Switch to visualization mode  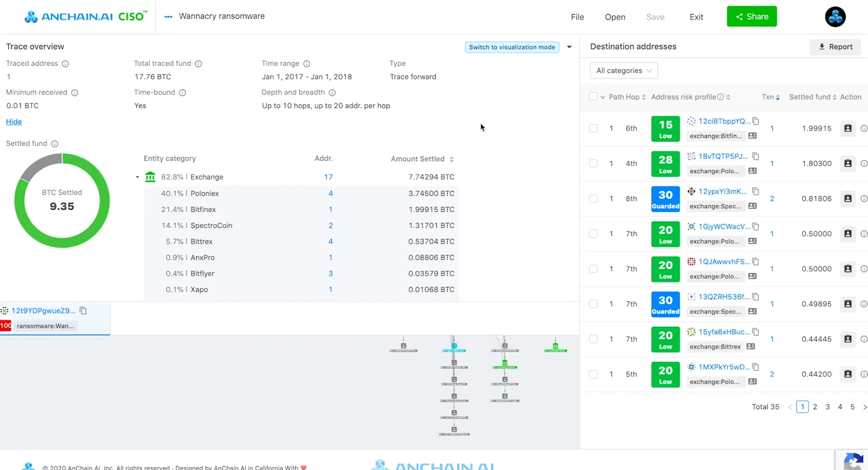[x=512, y=47]
